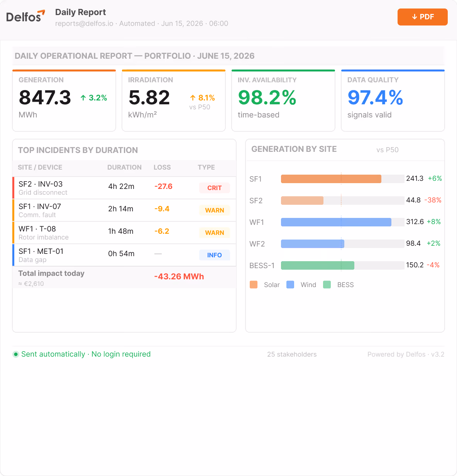Click the reports@delfos.io sender address line
This screenshot has height=476, width=457.
[x=142, y=24]
